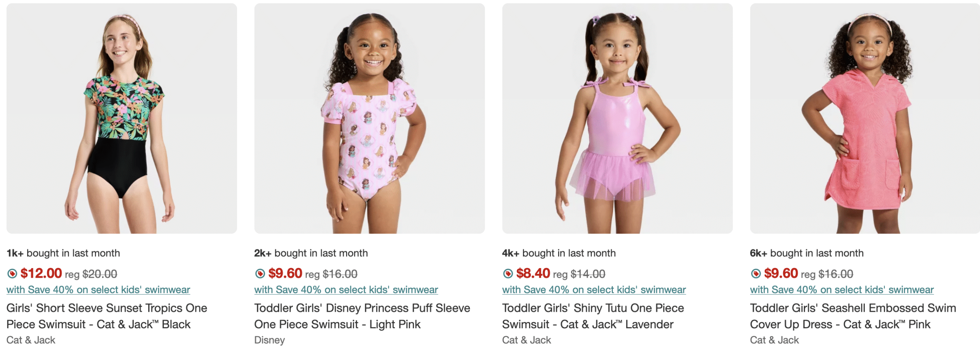Viewport: 980px width, 350px height.
Task: Click 40% swimwear deal link under $12.00
Action: pyautogui.click(x=98, y=290)
